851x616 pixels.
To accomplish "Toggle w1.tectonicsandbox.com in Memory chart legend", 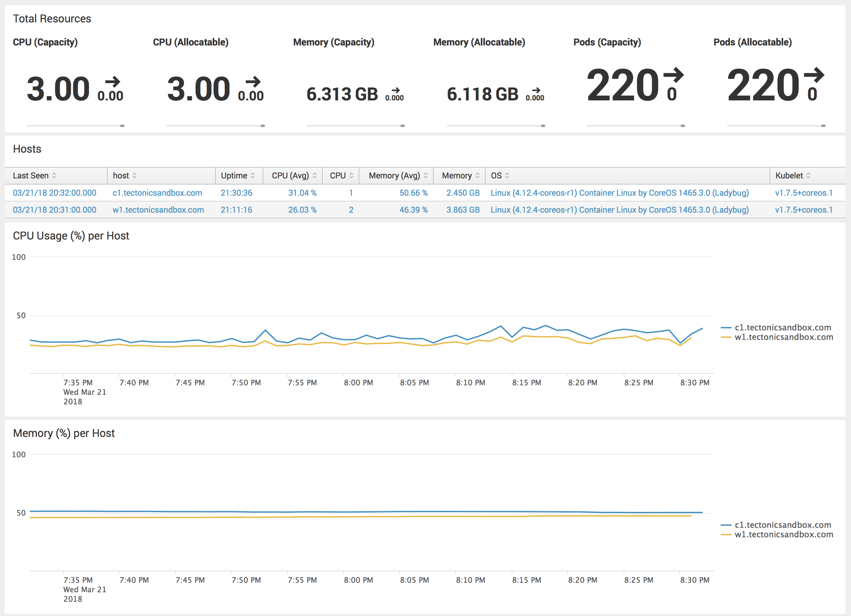I will [777, 534].
